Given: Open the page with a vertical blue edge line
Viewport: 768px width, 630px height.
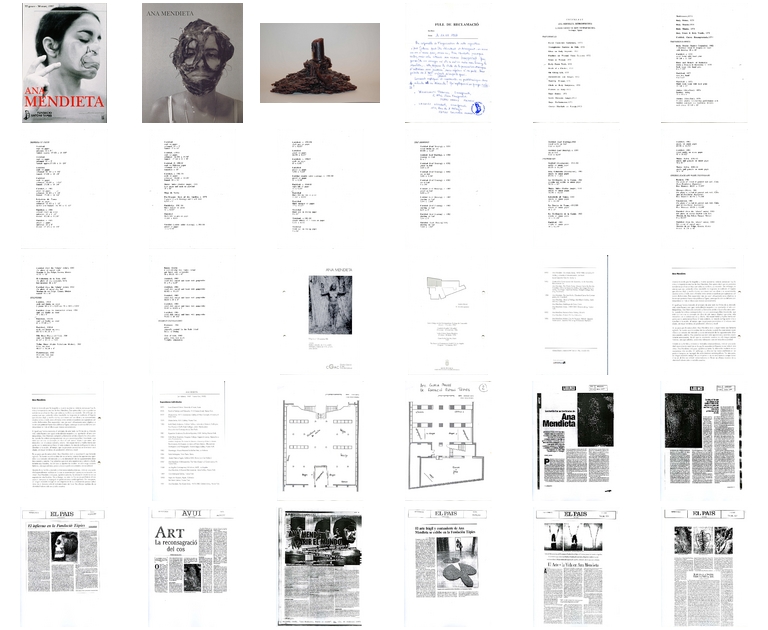Looking at the screenshot, I should point(576,315).
